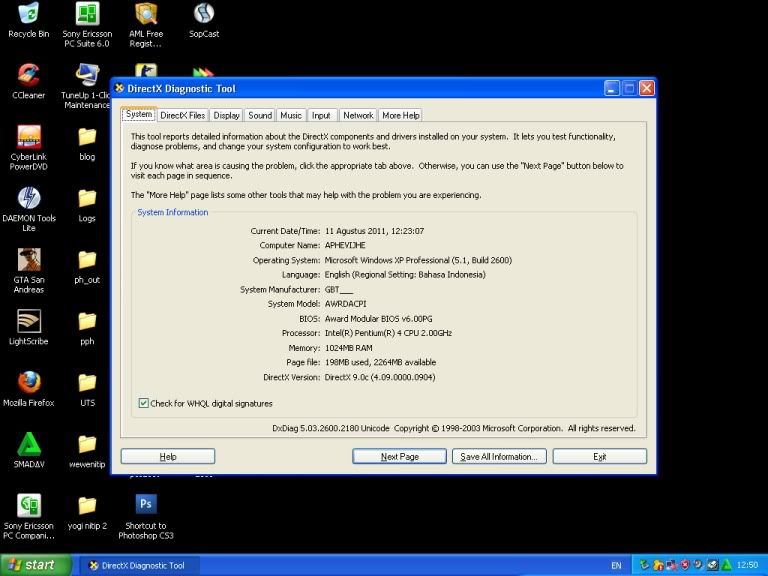Click Computer Name value APHEVIJHE
Screen dimensions: 768x576
tap(345, 245)
